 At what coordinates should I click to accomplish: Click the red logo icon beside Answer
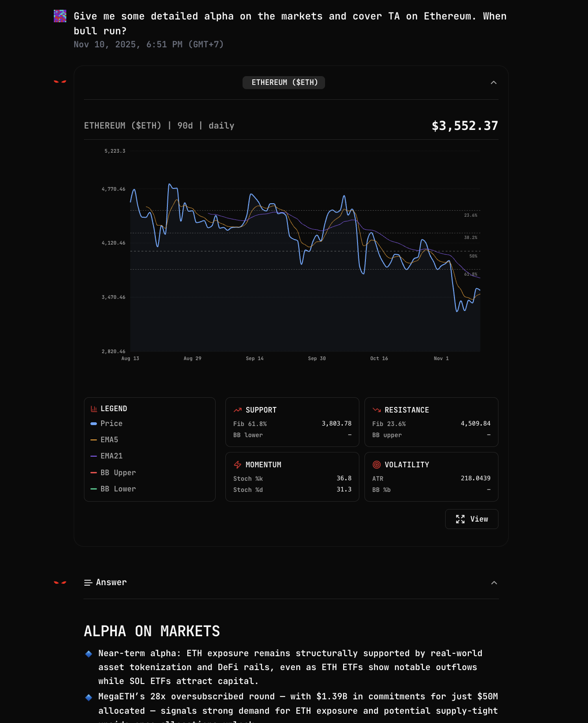point(60,581)
